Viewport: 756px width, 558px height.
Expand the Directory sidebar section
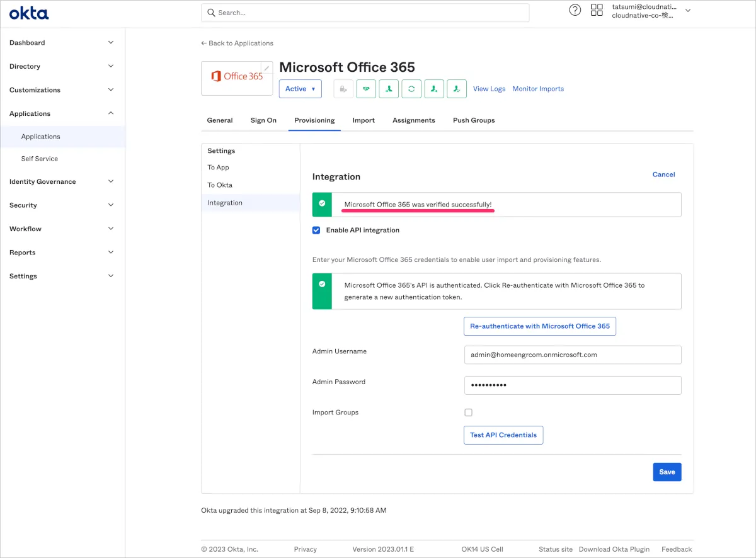62,66
